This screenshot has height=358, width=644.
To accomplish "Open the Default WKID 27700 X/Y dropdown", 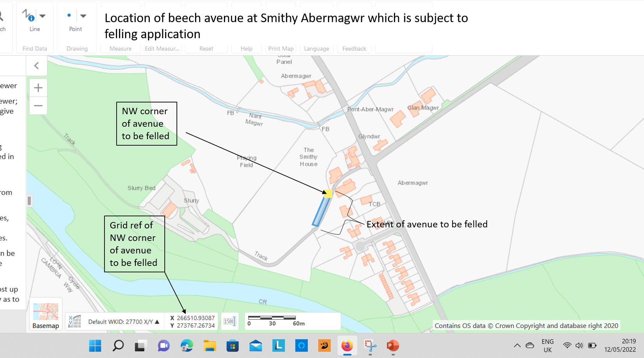I will coord(123,322).
